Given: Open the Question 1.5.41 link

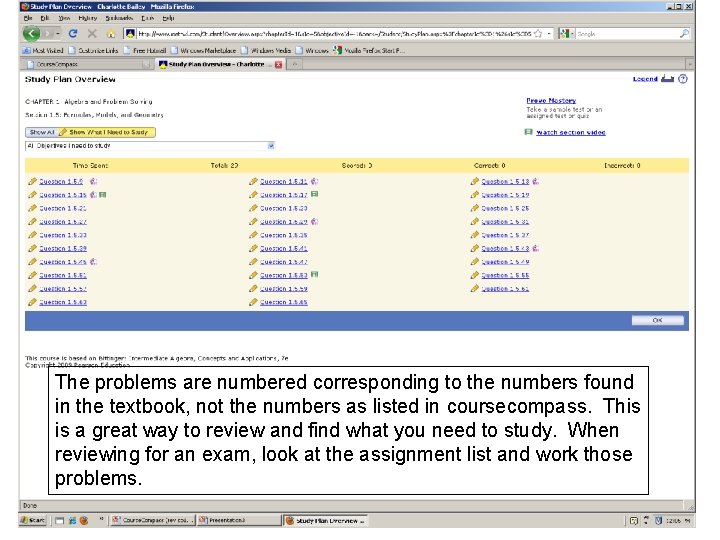Looking at the screenshot, I should point(284,248).
